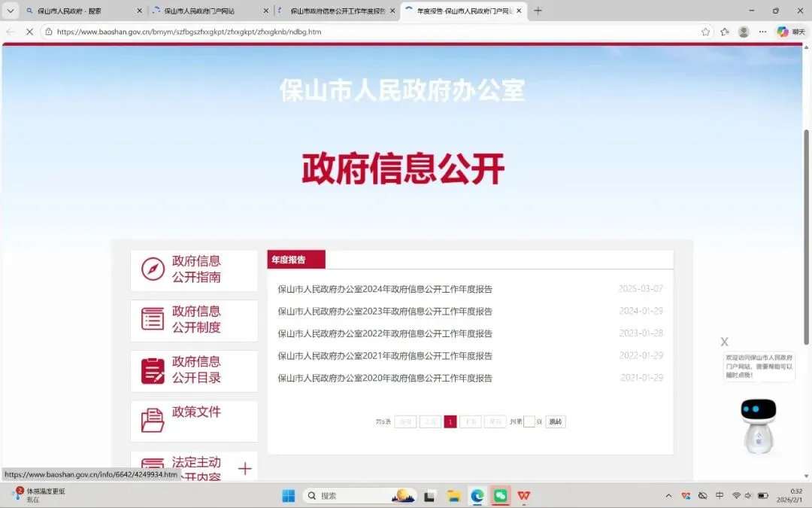The width and height of the screenshot is (812, 508).
Task: Switch to the 保山市人民政府 - 搜索 tab
Action: tap(84, 11)
